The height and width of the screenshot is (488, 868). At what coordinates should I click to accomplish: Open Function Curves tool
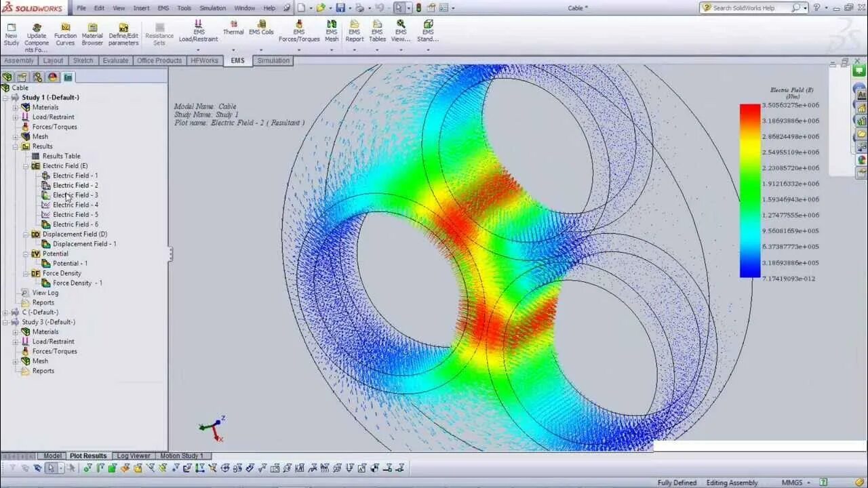tap(66, 33)
